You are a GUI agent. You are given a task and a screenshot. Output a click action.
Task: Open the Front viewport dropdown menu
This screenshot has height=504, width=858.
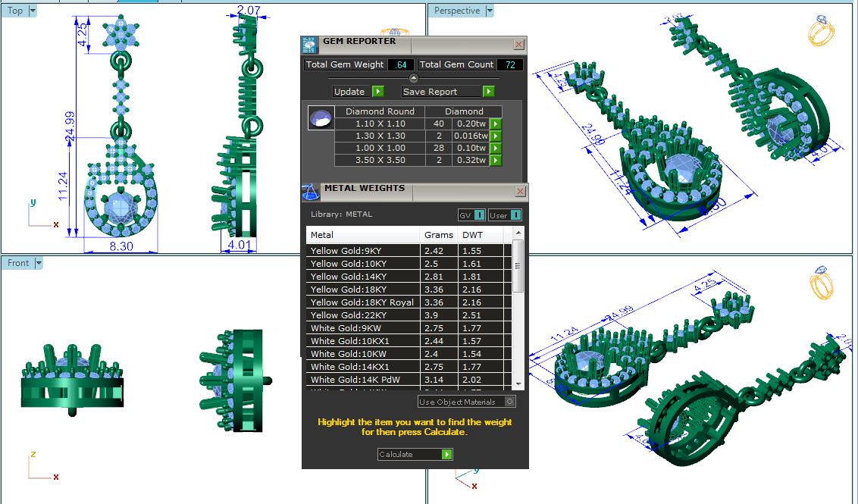39,263
